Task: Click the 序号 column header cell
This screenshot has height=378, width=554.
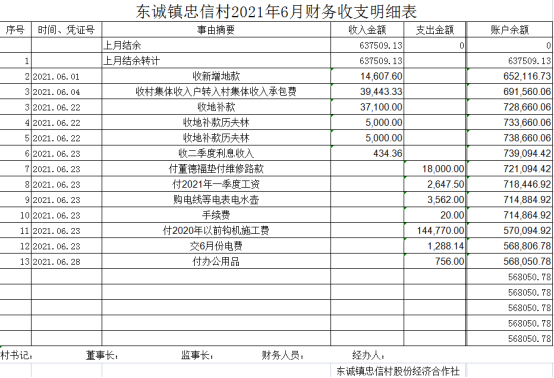Action: (15, 30)
